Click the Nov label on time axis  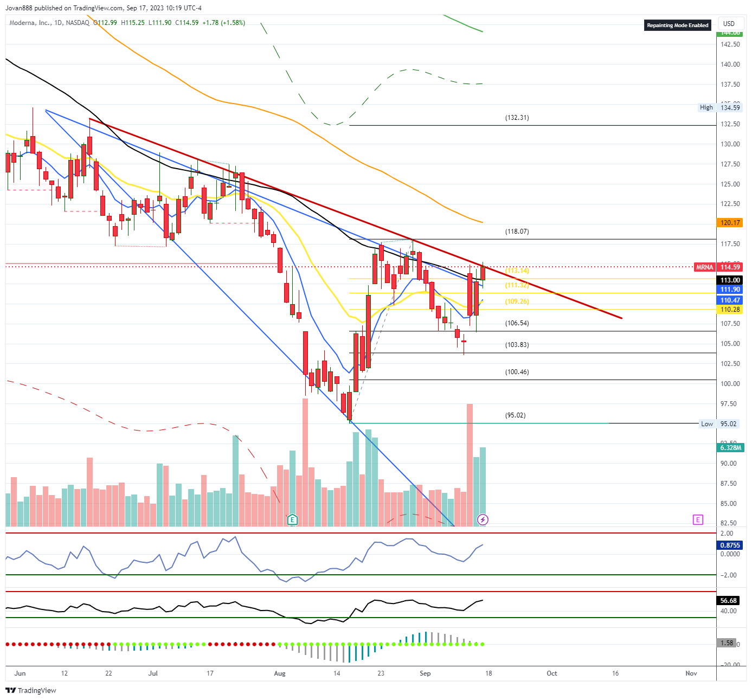[691, 673]
